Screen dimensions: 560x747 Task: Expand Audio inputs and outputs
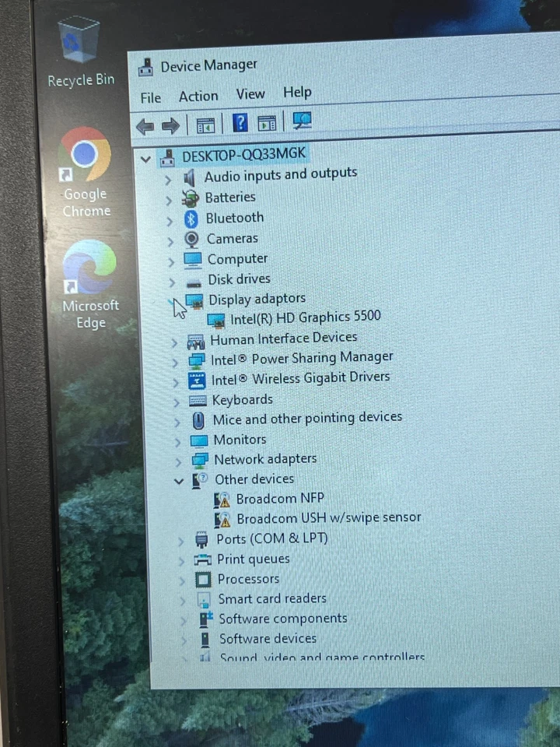click(x=168, y=180)
